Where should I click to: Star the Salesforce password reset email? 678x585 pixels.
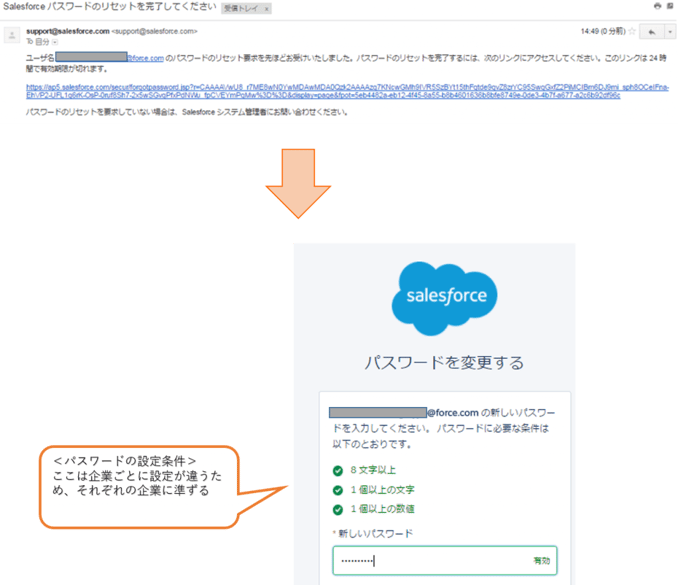632,31
